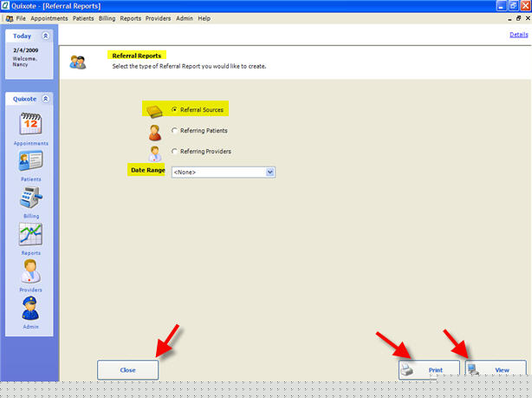Click the Billing label in sidebar
This screenshot has width=532, height=398.
[x=31, y=216]
